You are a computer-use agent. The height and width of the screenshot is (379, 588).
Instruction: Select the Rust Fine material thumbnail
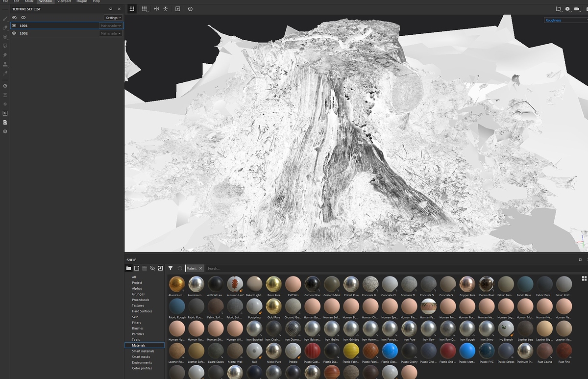tap(563, 351)
